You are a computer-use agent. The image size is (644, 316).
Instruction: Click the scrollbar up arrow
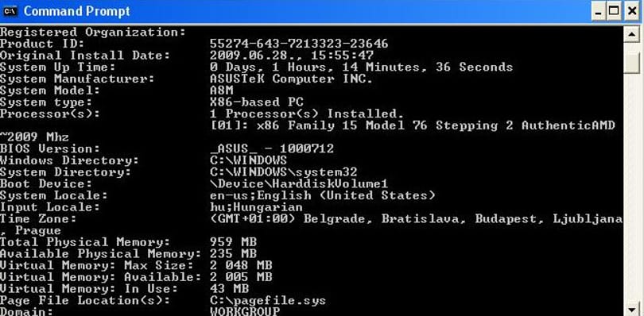630,35
